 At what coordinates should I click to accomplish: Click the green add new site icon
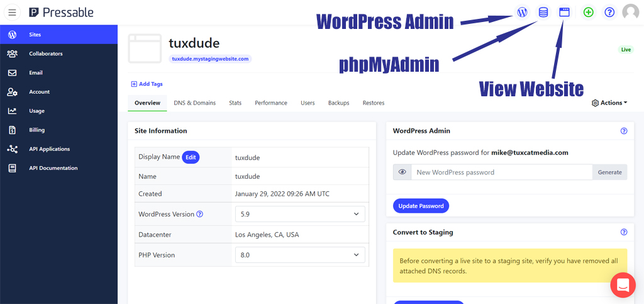tap(589, 13)
